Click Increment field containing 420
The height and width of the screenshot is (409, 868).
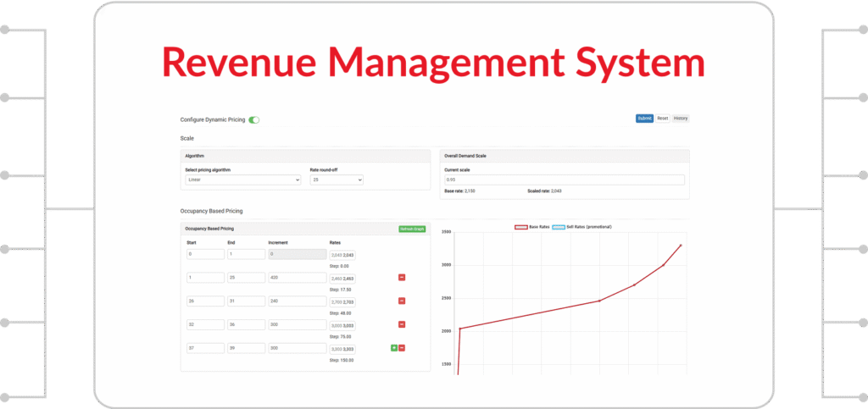click(298, 278)
